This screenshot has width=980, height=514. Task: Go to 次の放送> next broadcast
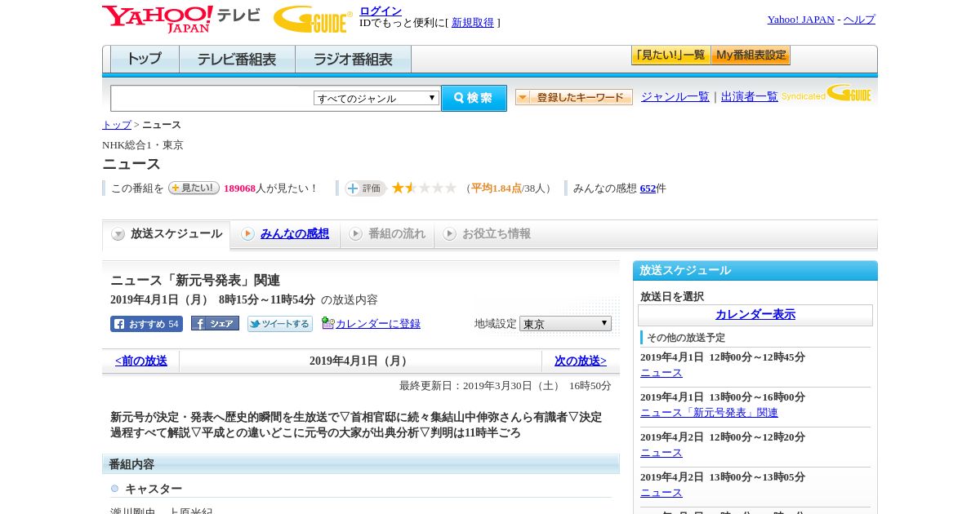click(581, 361)
